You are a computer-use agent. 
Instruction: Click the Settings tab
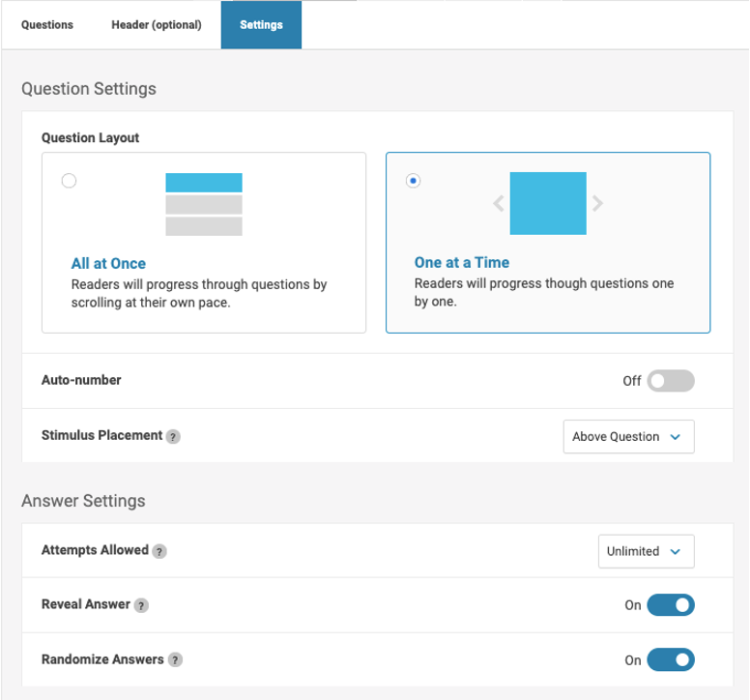261,25
